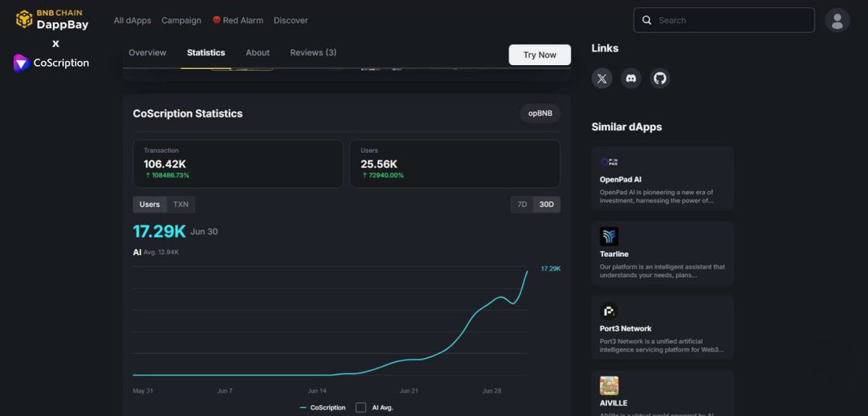This screenshot has height=416, width=868.
Task: Click the Transaction 106.42K stat card
Action: [x=238, y=164]
